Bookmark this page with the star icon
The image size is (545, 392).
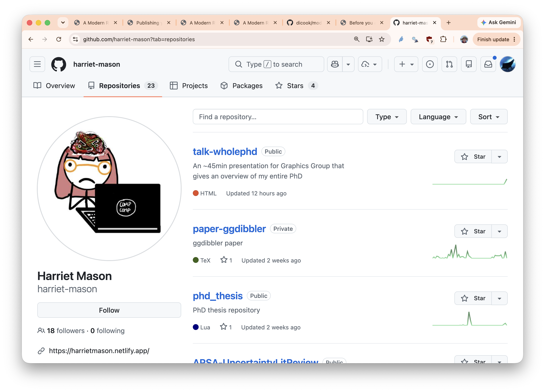(382, 39)
